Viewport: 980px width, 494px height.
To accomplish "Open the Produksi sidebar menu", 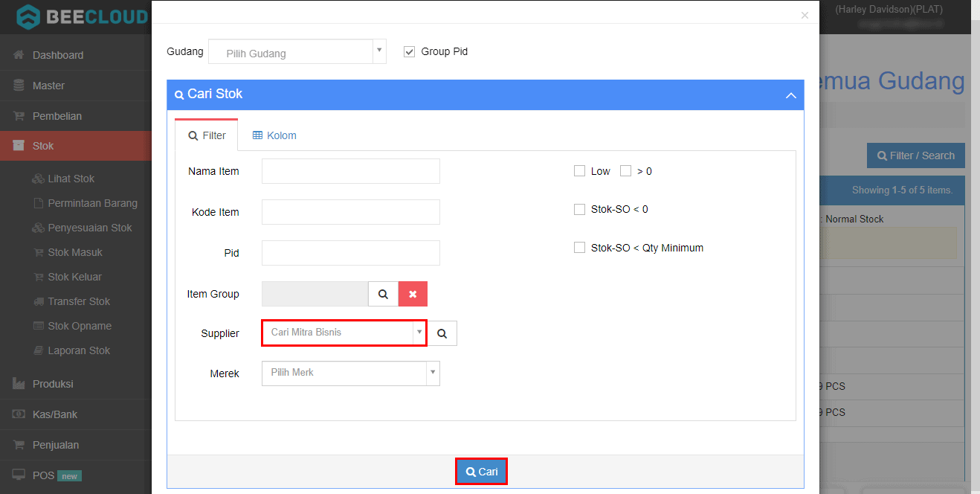I will click(x=52, y=384).
